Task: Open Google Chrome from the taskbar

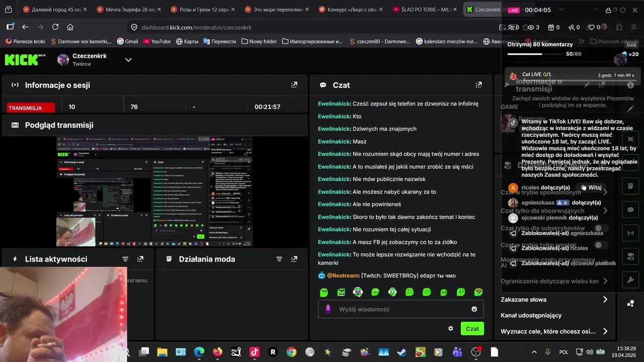Action: [291, 352]
